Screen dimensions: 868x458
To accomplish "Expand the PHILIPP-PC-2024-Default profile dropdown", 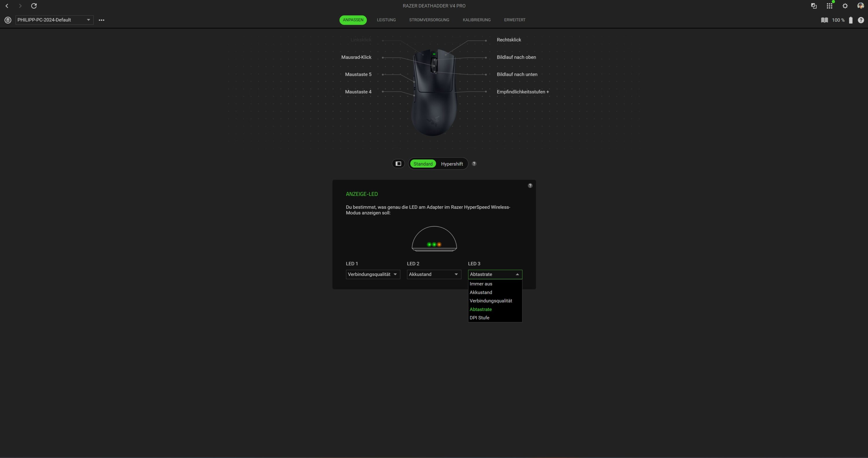I will [x=54, y=20].
